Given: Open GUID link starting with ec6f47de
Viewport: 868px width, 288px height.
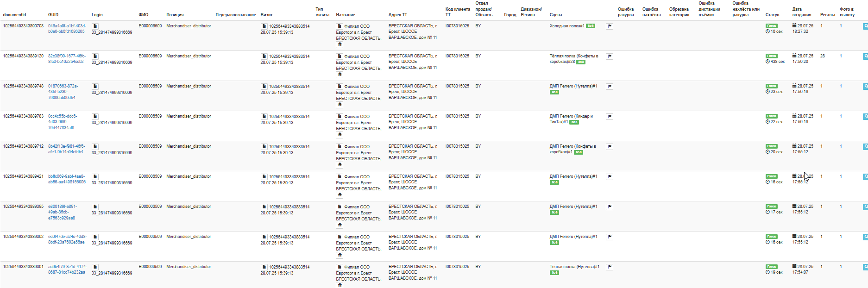Looking at the screenshot, I should [68, 239].
